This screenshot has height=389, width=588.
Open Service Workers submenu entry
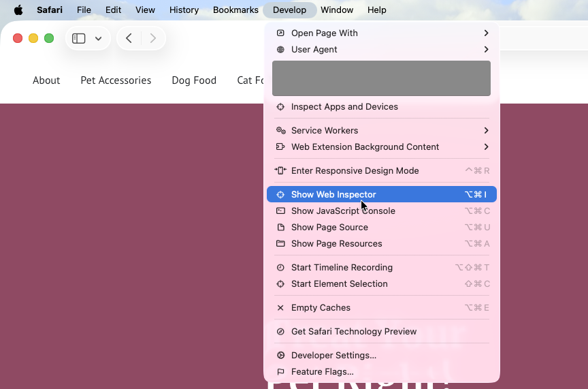click(x=382, y=130)
